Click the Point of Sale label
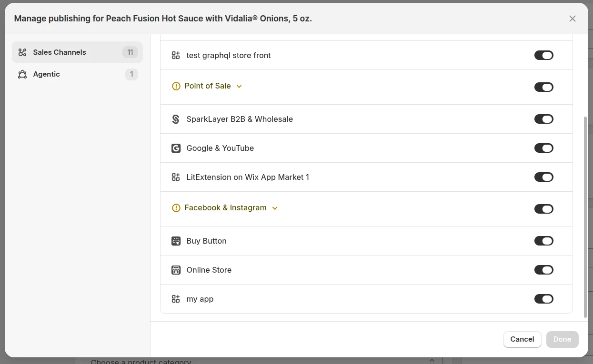This screenshot has width=593, height=364. (x=208, y=86)
